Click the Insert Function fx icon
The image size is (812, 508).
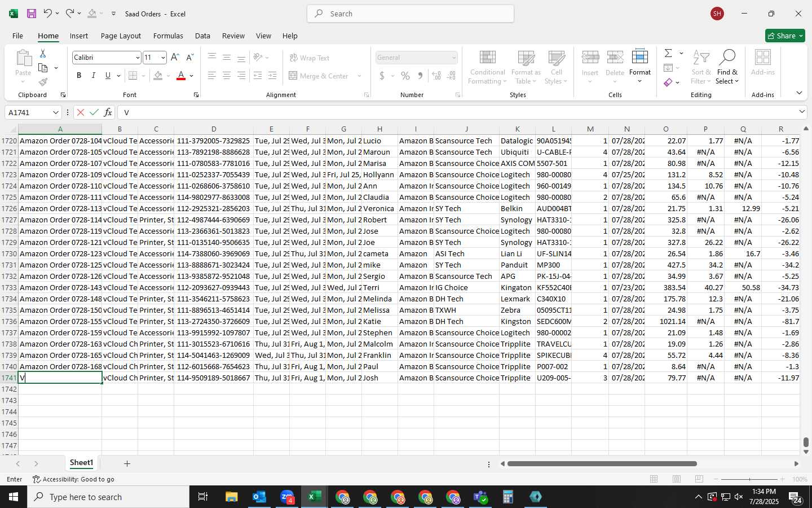point(108,112)
